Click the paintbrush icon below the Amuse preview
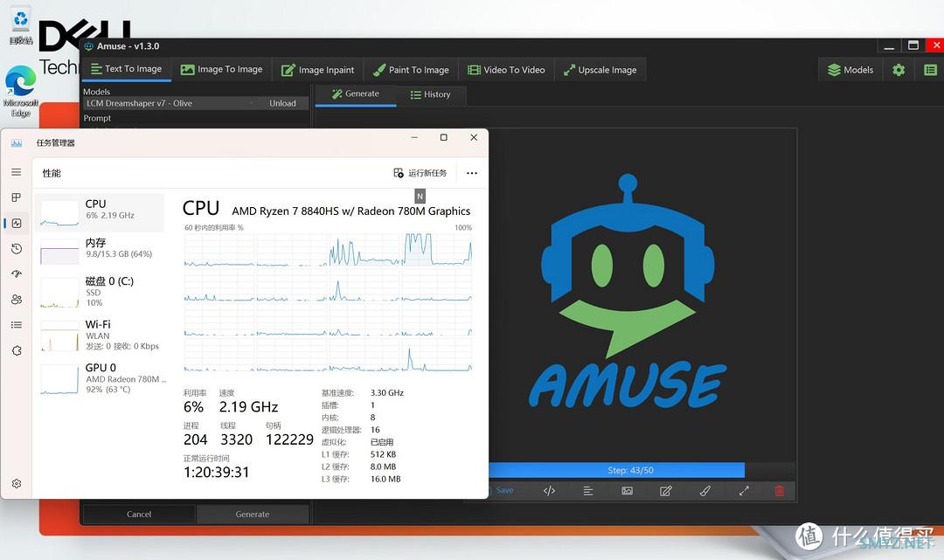944x560 pixels. click(705, 491)
